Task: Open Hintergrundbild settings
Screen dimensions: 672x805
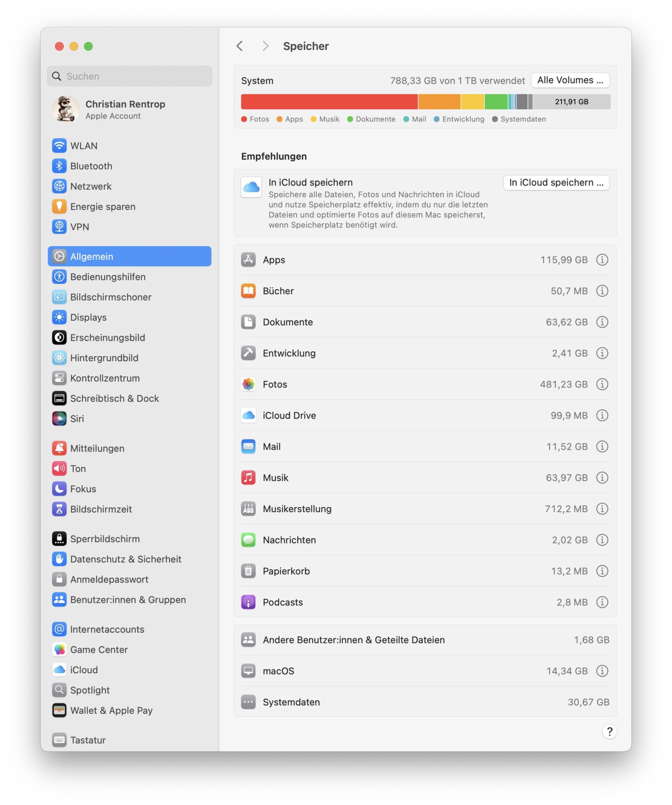Action: [129, 358]
